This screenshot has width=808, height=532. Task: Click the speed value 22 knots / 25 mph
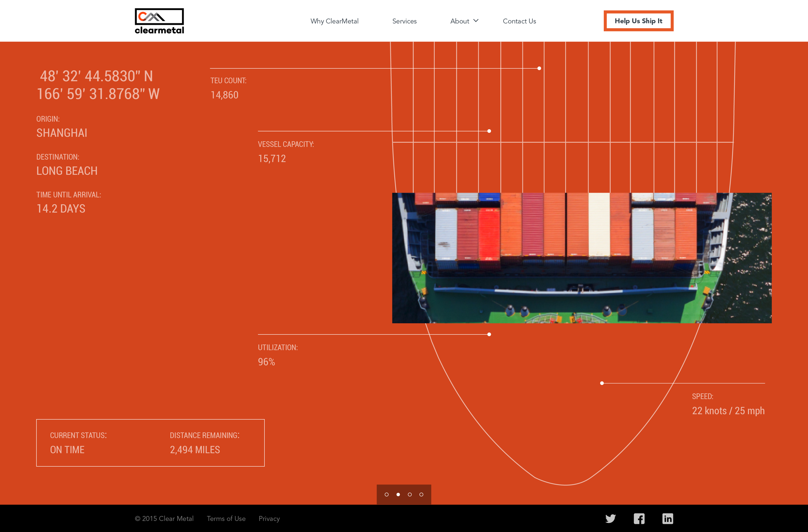click(728, 411)
